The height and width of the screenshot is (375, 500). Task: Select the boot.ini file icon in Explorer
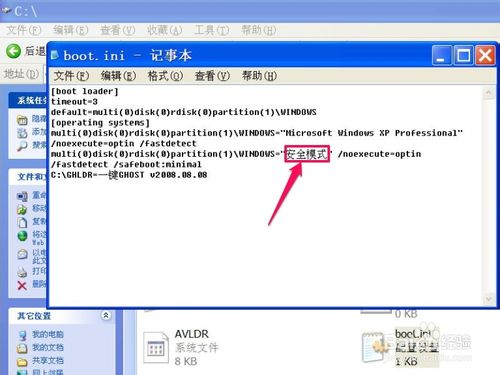click(375, 347)
